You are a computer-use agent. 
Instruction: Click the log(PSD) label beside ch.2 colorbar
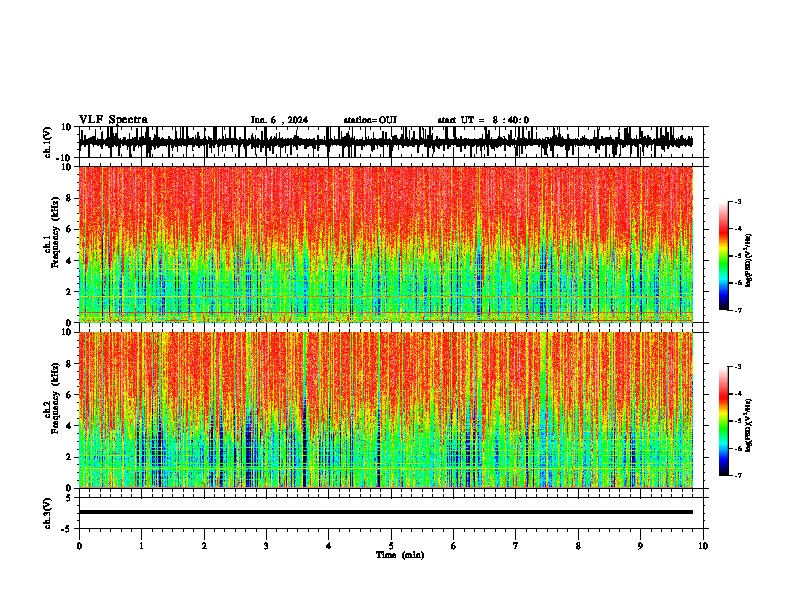tap(749, 425)
